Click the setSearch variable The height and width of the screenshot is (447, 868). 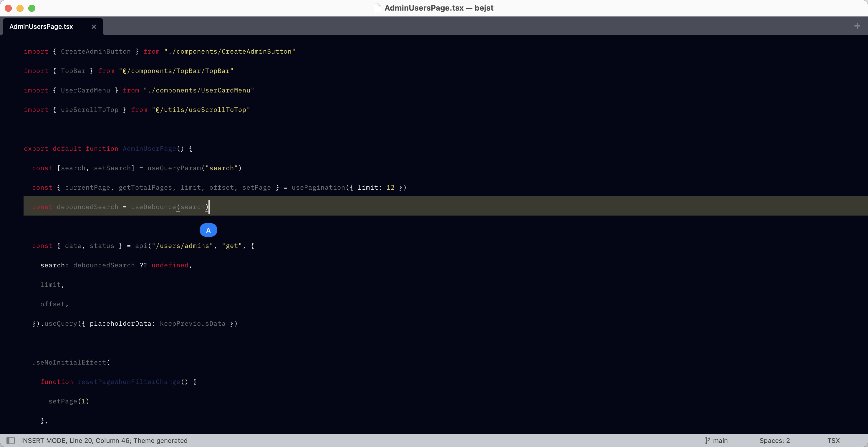coord(112,168)
